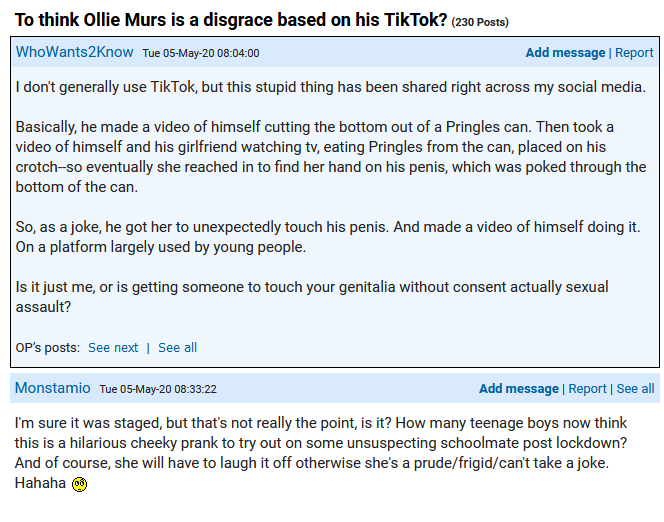Screen dimensions: 664x522
Task: Click the 08:04:00 timestamp on first post
Action: pyautogui.click(x=201, y=53)
